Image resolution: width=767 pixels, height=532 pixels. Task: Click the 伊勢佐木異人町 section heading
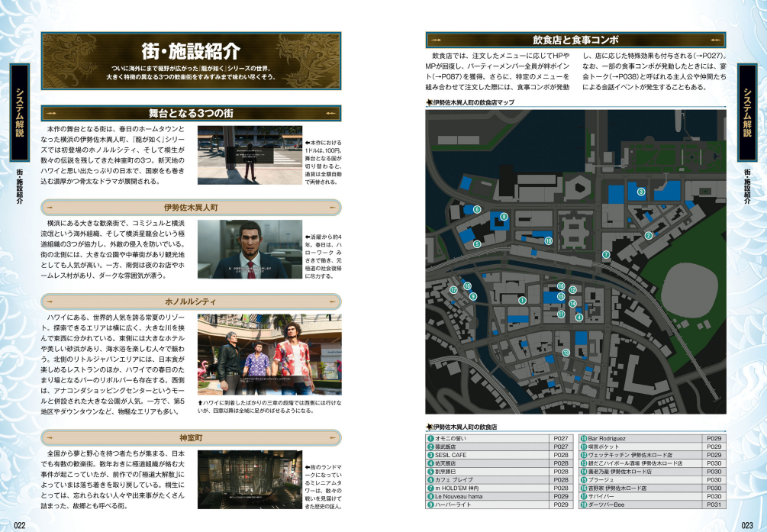click(x=192, y=208)
